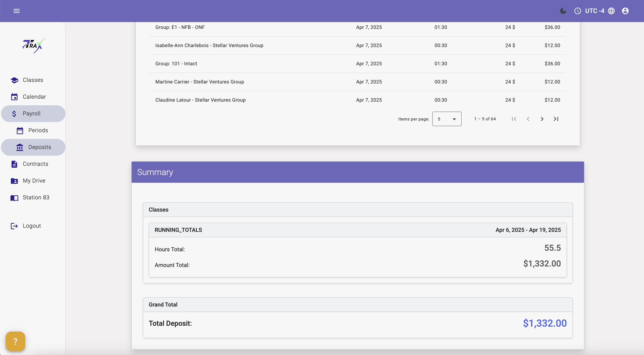Click the Payroll dollar sign icon
Viewport: 644px width, 355px height.
pyautogui.click(x=14, y=114)
